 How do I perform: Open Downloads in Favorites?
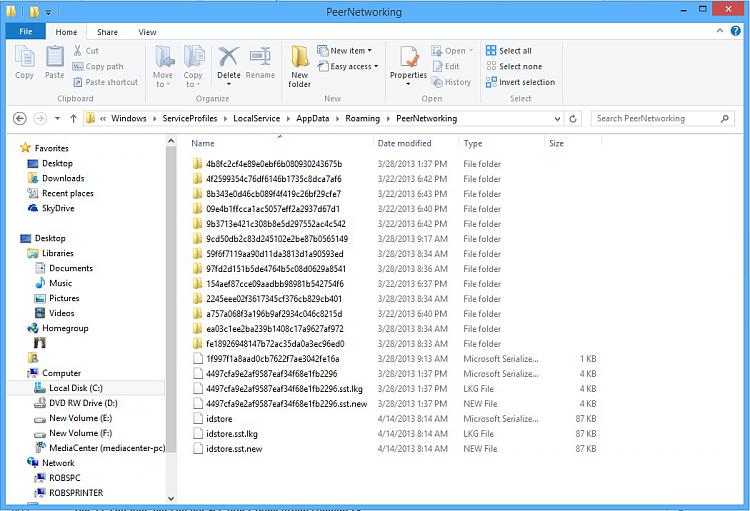(56, 178)
